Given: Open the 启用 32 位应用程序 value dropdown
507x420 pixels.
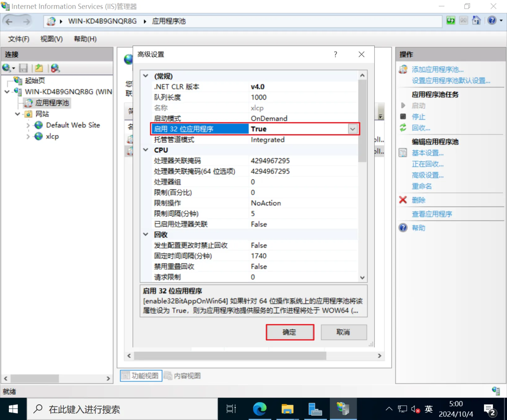Looking at the screenshot, I should tap(352, 129).
